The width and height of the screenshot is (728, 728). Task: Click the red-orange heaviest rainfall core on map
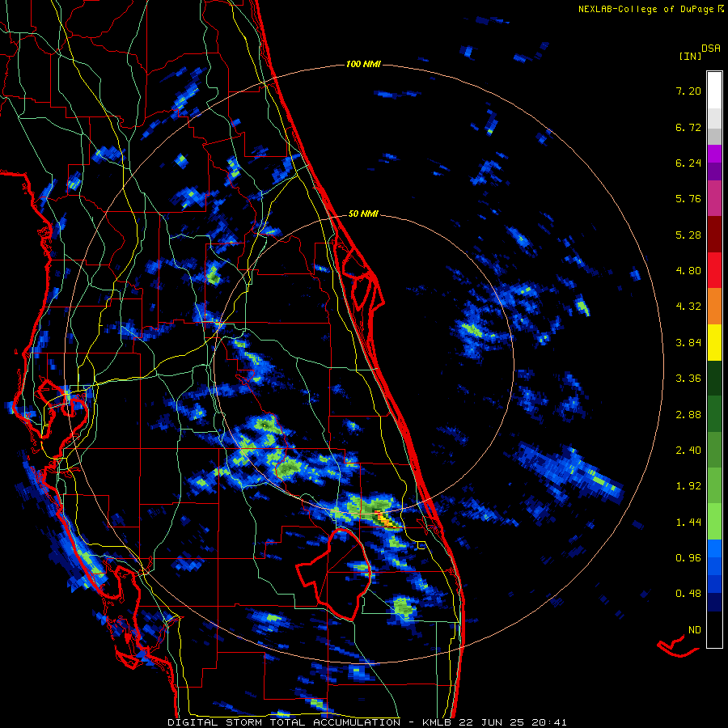[385, 518]
